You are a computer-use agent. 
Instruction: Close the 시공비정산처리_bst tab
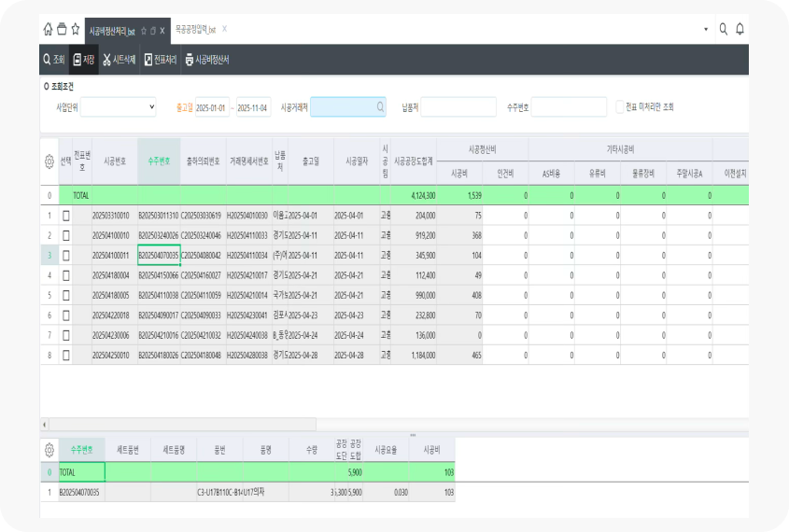point(162,30)
